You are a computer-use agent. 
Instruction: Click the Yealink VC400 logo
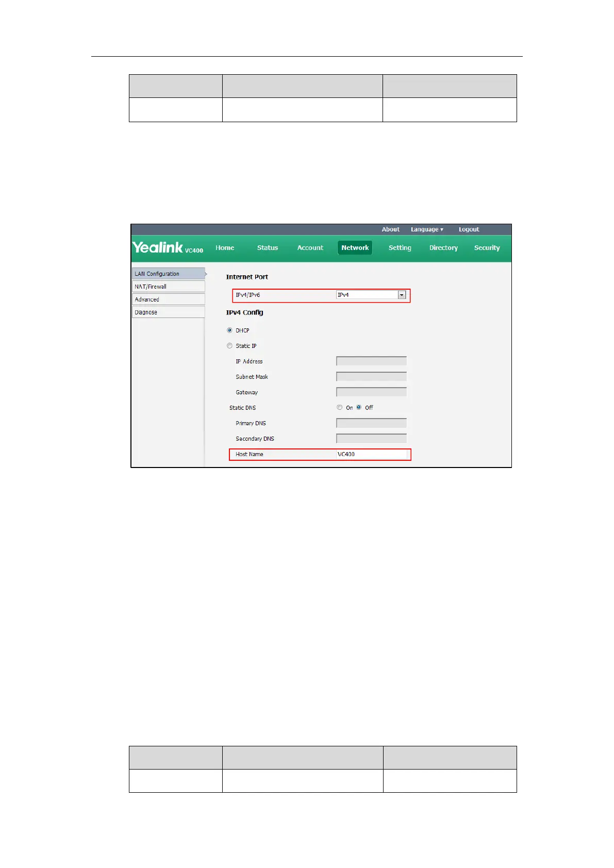click(x=168, y=248)
